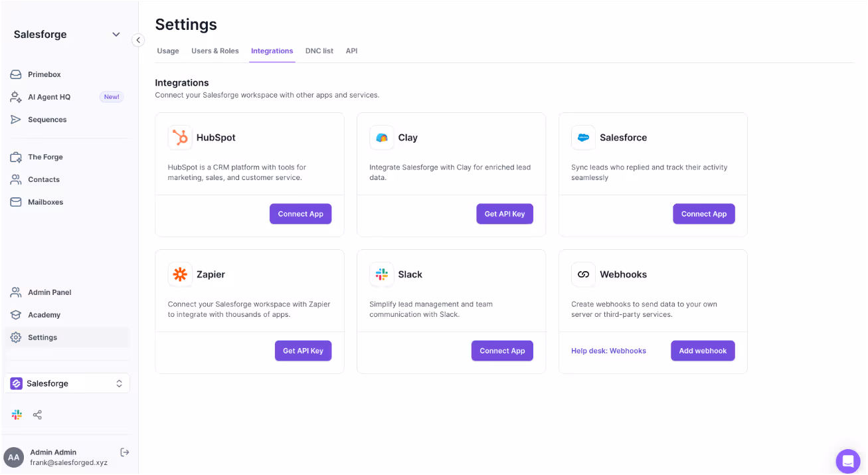
Task: Click the Admin Panel label
Action: tap(50, 292)
